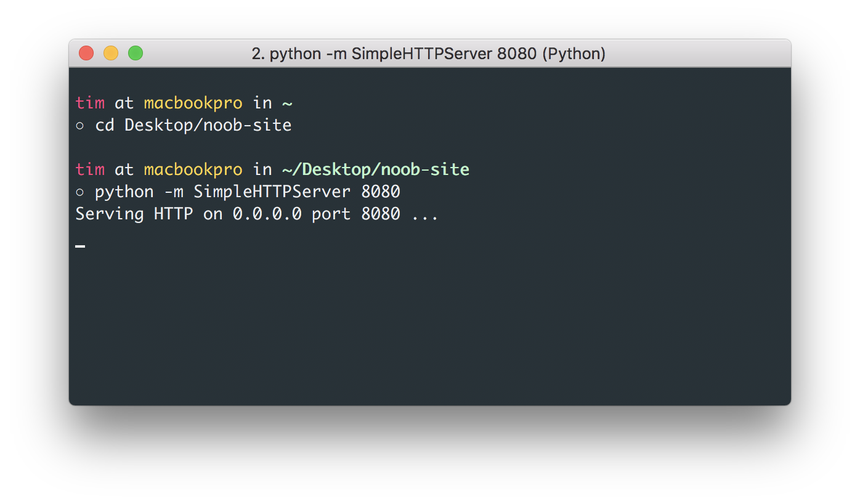The height and width of the screenshot is (504, 860).
Task: Click yellow "macbookpro" hostname in the first prompt
Action: point(193,103)
